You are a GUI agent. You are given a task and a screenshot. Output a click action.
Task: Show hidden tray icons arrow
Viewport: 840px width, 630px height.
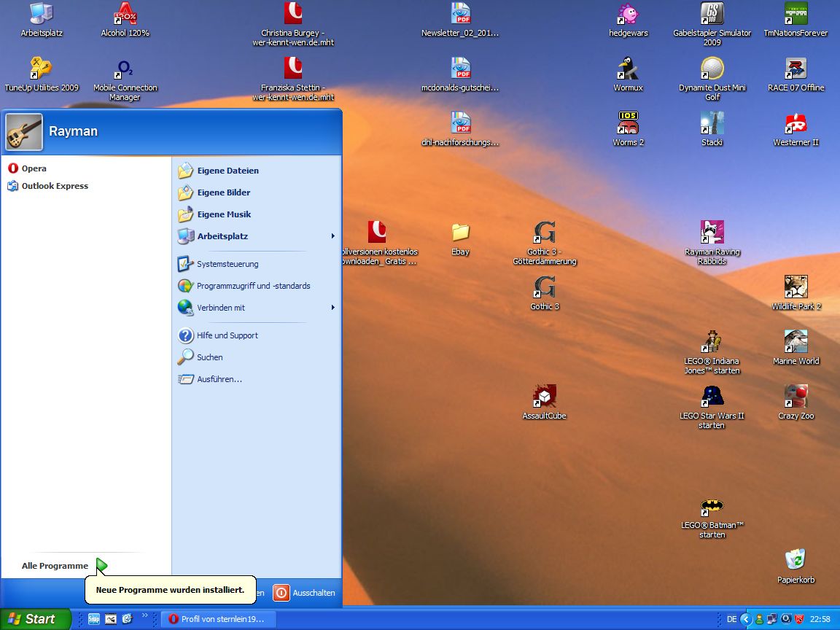(746, 619)
